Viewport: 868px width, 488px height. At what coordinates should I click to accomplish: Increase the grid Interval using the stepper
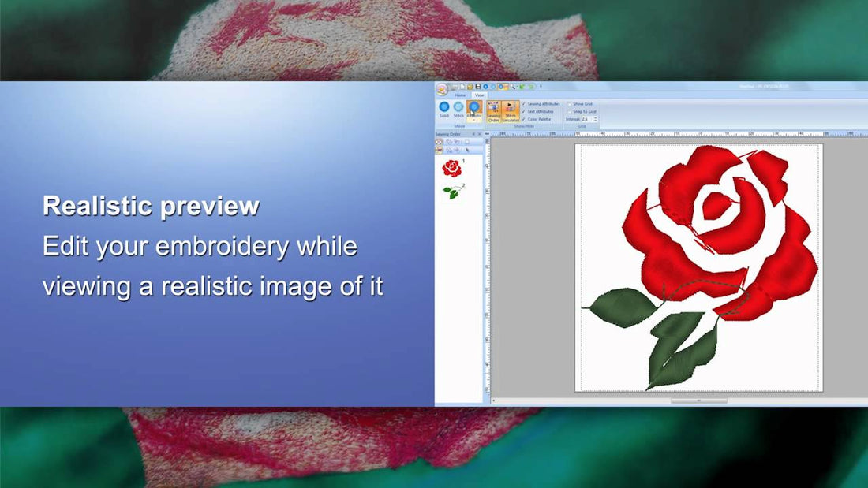tap(596, 117)
